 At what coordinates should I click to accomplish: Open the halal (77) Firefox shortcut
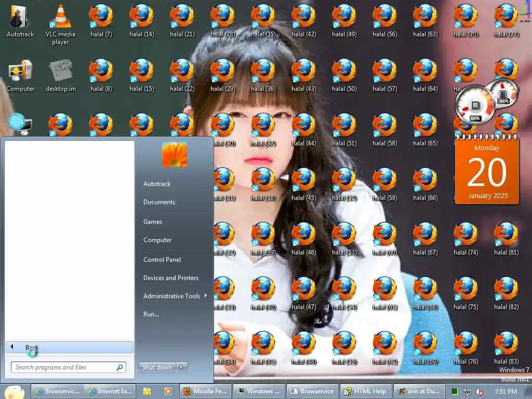pyautogui.click(x=506, y=21)
